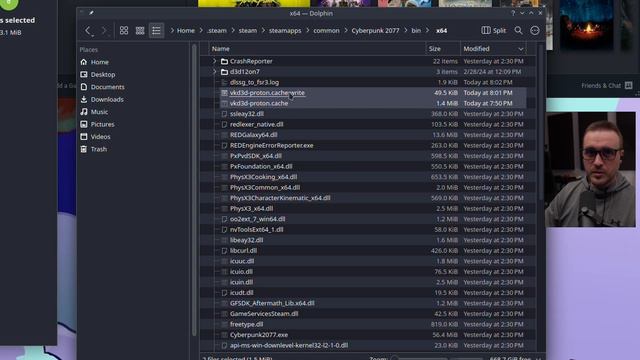
Task: Select file Cyberpunk2077.exe
Action: [259, 335]
